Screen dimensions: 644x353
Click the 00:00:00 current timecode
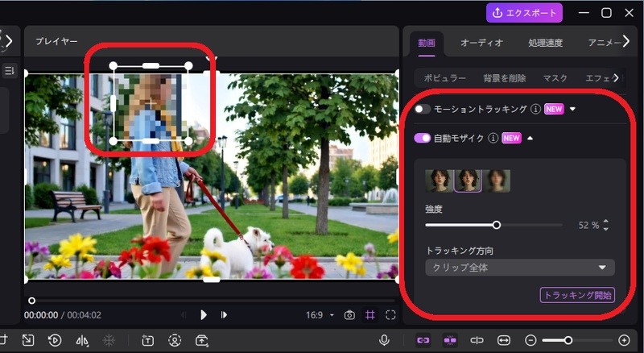[41, 315]
